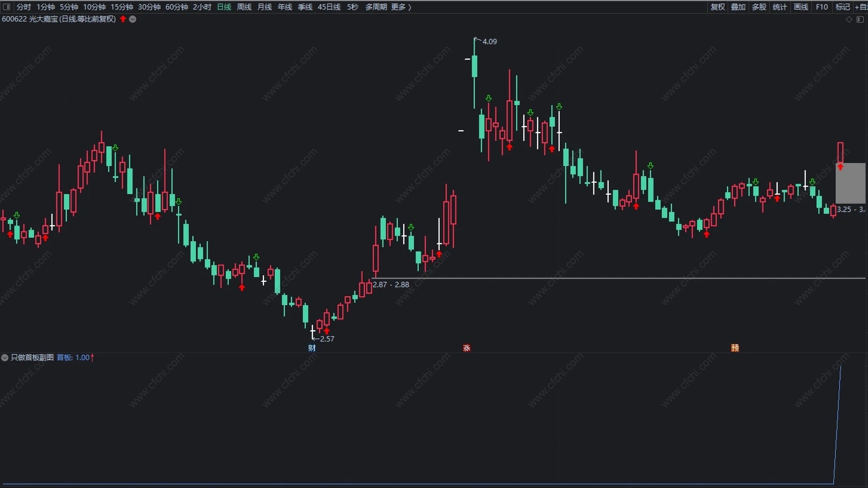This screenshot has width=868, height=488.
Task: Select the 2小时 period tab
Action: coord(202,7)
